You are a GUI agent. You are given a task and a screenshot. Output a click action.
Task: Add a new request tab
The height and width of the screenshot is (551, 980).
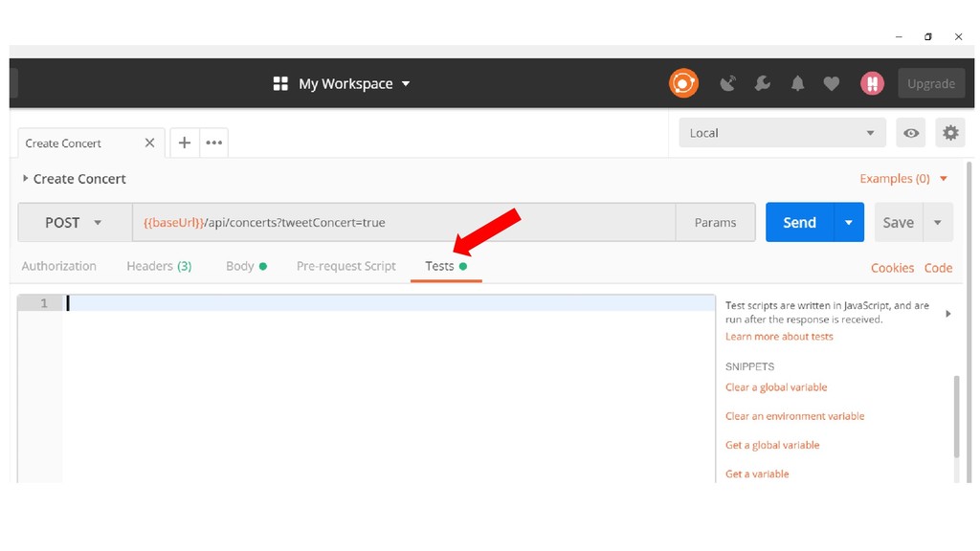pyautogui.click(x=185, y=143)
